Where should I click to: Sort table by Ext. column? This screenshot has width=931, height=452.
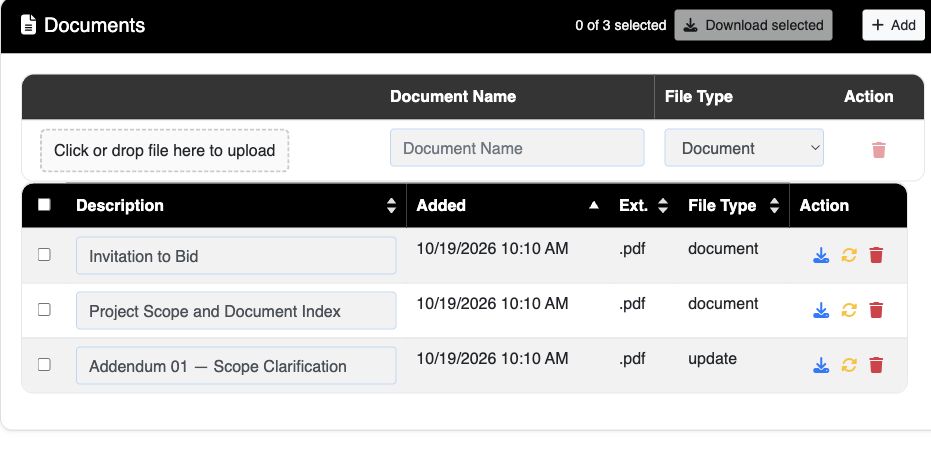point(663,206)
